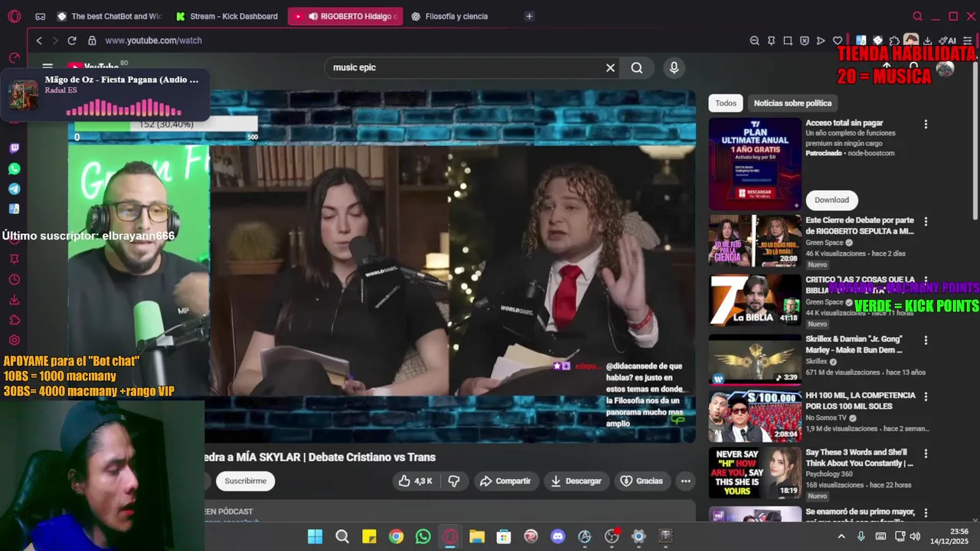
Task: Open WhatsApp in the Opera sidebar
Action: pos(14,168)
